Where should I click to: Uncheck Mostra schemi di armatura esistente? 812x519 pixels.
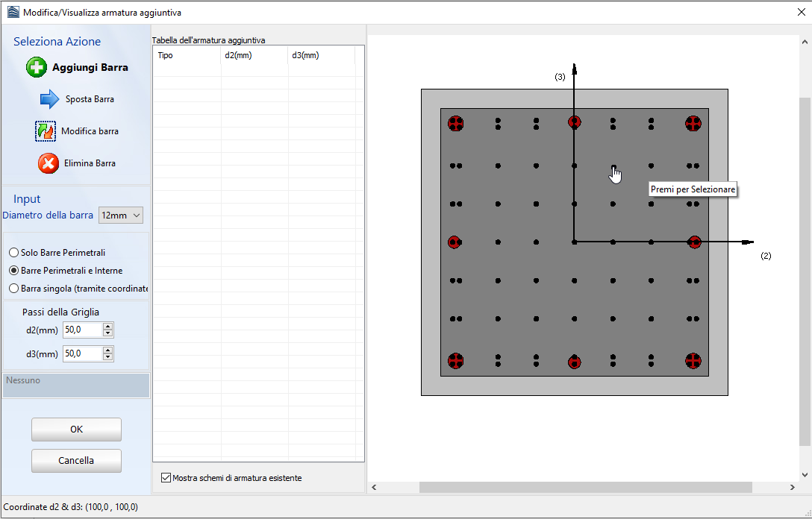tap(166, 478)
